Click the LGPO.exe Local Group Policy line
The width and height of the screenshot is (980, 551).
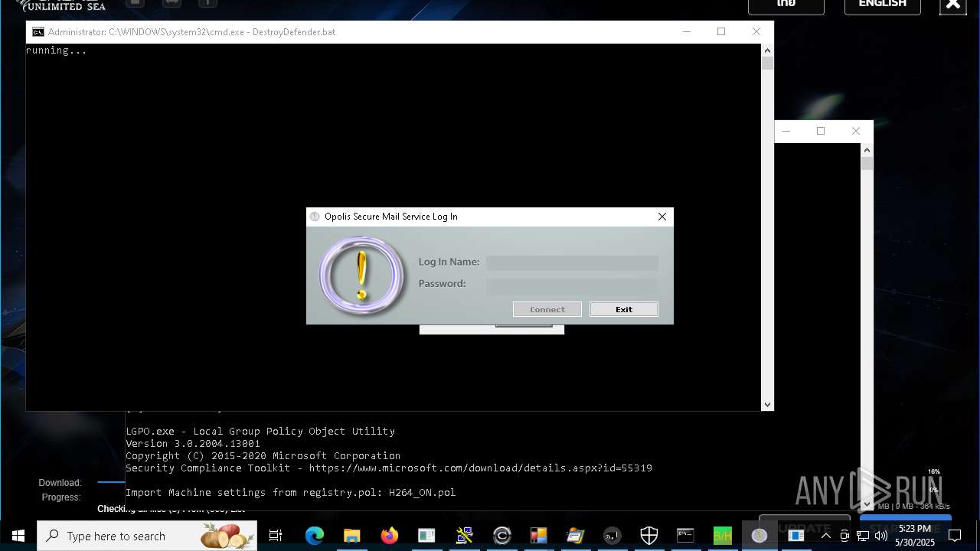[x=260, y=432]
